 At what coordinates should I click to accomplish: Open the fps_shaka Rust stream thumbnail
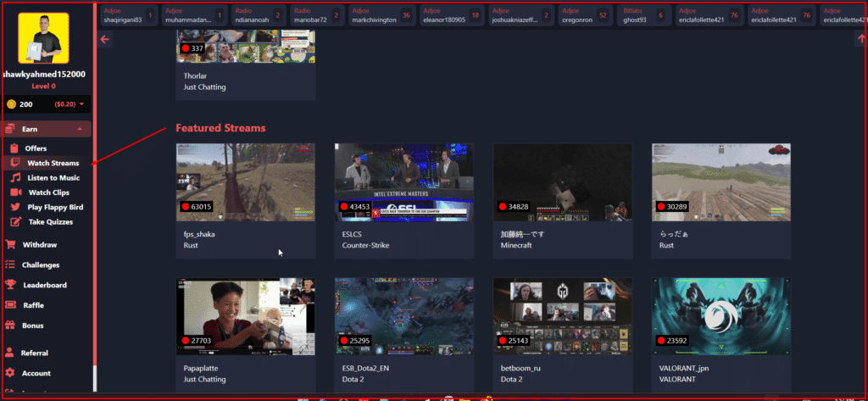pyautogui.click(x=245, y=182)
